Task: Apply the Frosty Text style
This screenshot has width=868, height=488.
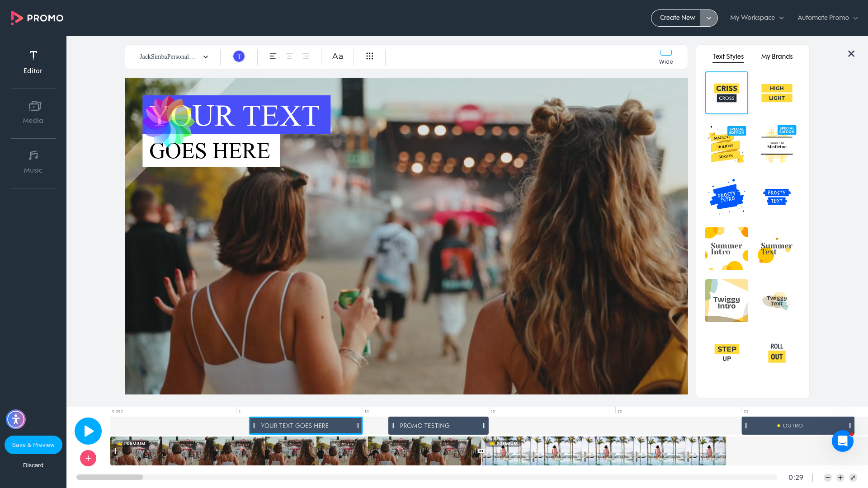Action: pos(777,197)
